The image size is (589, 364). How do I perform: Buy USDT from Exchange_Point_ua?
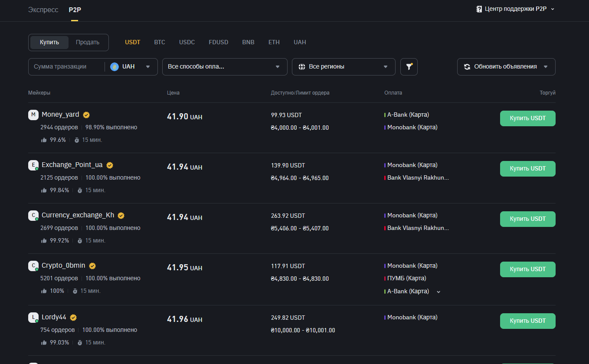click(527, 169)
